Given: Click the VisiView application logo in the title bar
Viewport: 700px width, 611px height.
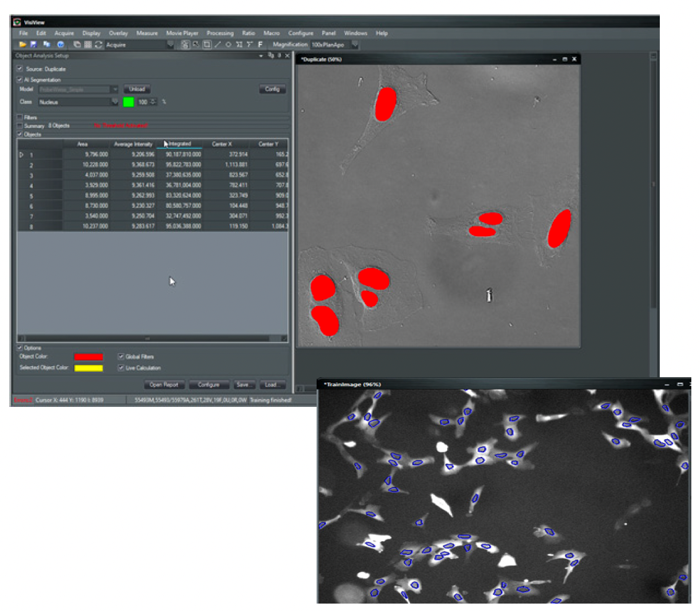Looking at the screenshot, I should point(17,22).
